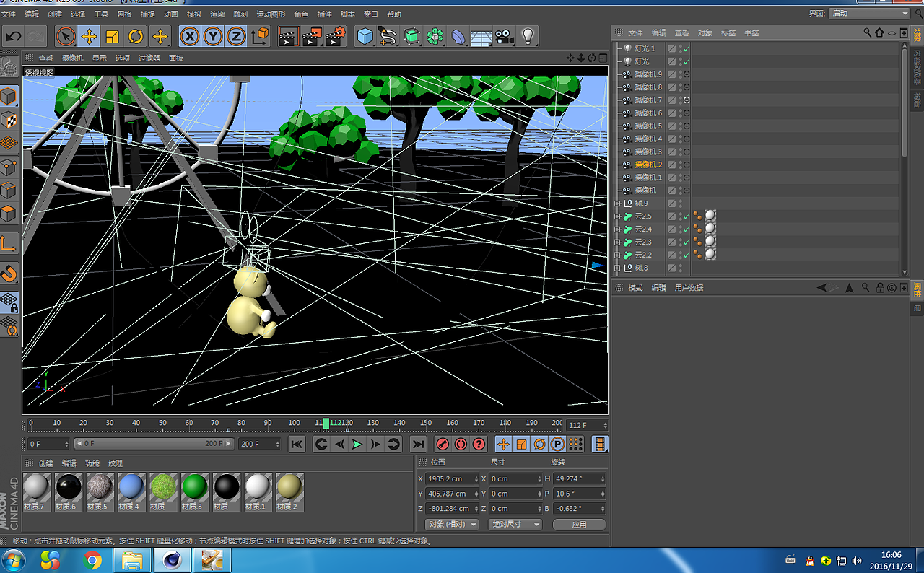The image size is (924, 573).
Task: Open the 文件 menu in main menu bar
Action: [x=9, y=14]
